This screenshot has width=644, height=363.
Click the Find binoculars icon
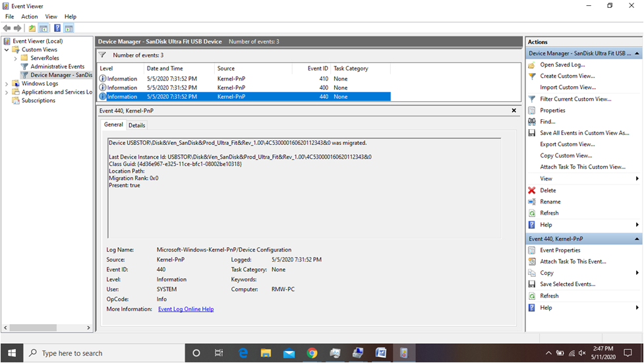[532, 121]
